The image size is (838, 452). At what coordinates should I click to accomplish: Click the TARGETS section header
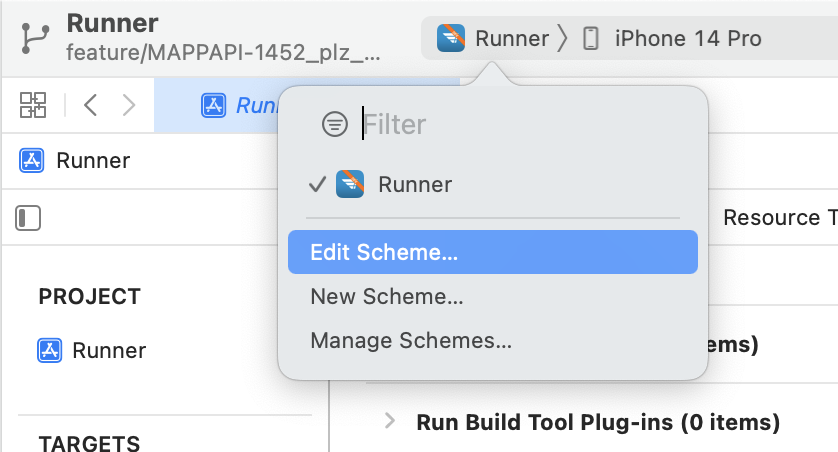(x=89, y=443)
